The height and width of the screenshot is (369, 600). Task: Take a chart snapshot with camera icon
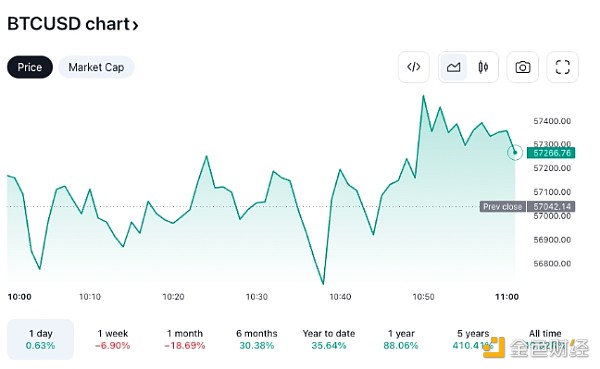[x=523, y=67]
